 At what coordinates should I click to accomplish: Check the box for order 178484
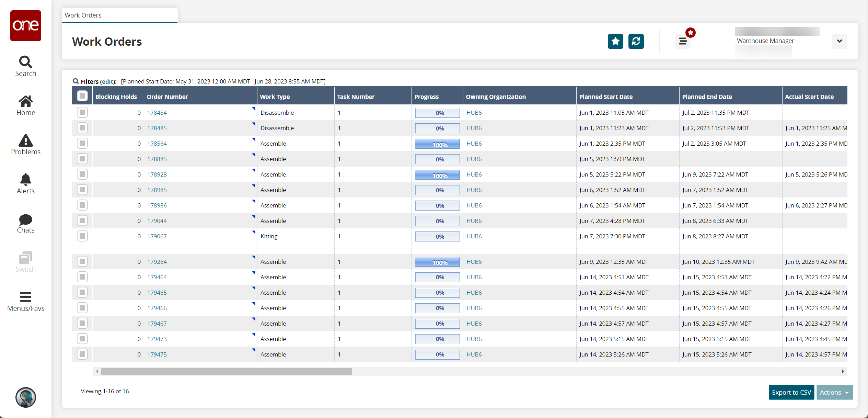[82, 112]
